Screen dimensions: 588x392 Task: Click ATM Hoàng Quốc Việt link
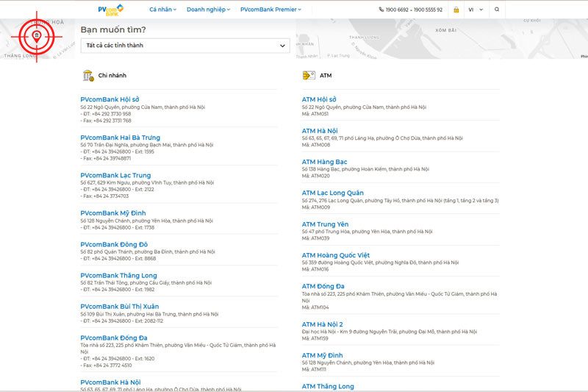point(336,255)
